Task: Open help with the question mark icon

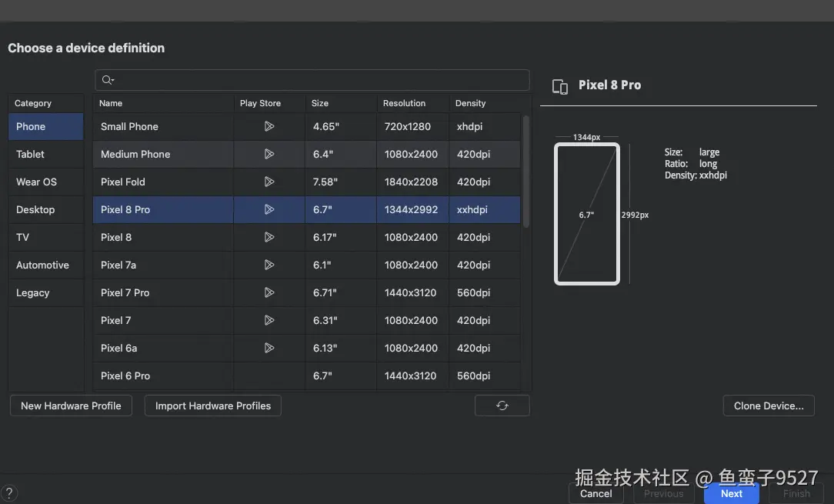Action: [9, 493]
